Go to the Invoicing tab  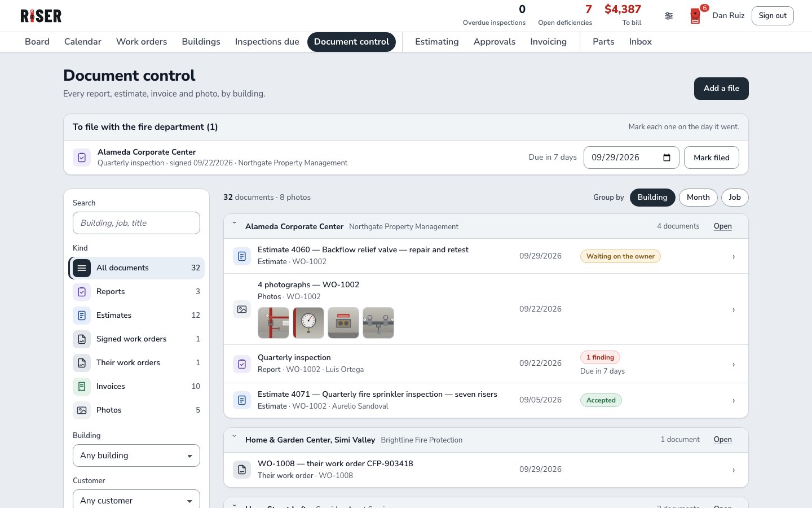[x=548, y=42]
